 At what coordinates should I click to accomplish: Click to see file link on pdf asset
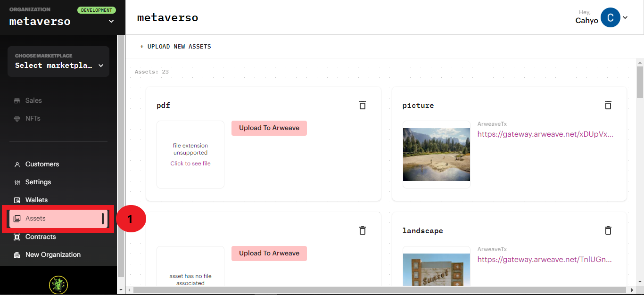[190, 164]
